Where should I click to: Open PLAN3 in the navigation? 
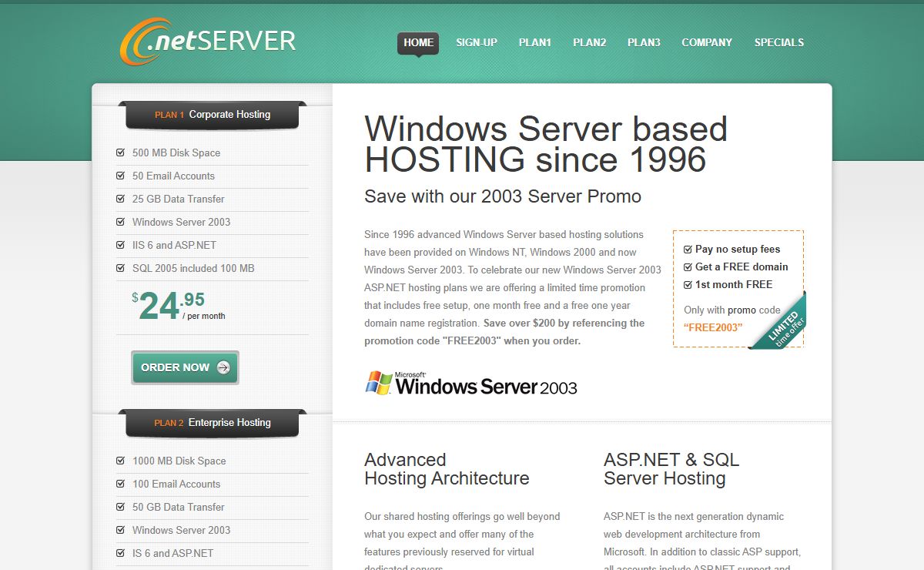click(x=644, y=42)
